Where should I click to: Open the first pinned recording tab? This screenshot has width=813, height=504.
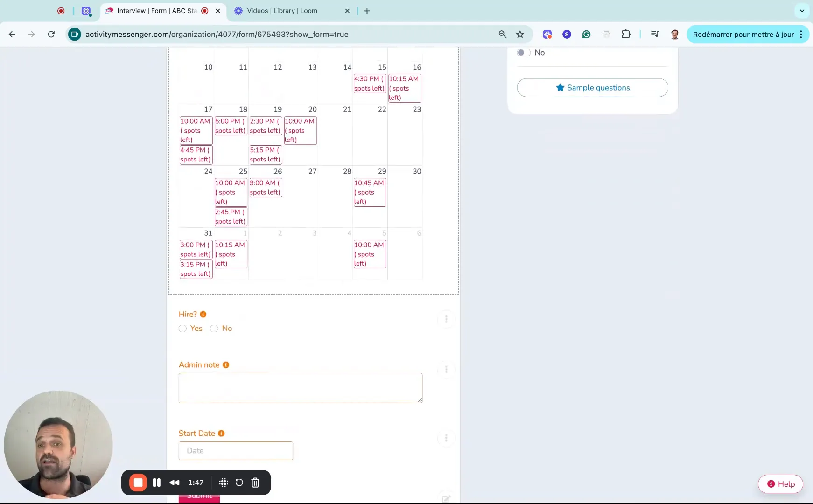[61, 11]
